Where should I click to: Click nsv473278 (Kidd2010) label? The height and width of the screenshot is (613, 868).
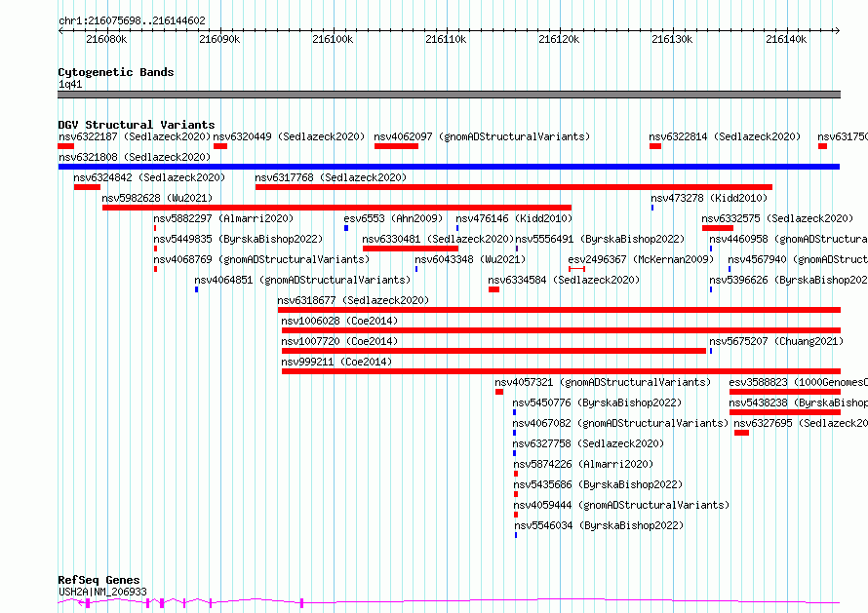709,198
